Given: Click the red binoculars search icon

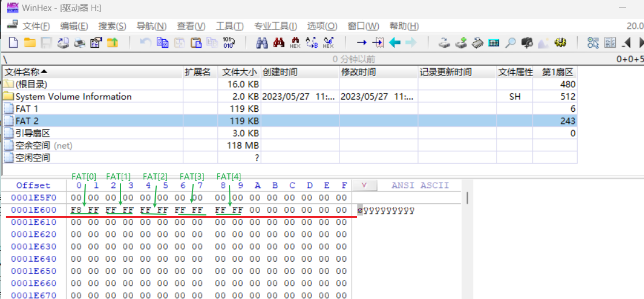Looking at the screenshot, I should click(x=279, y=42).
